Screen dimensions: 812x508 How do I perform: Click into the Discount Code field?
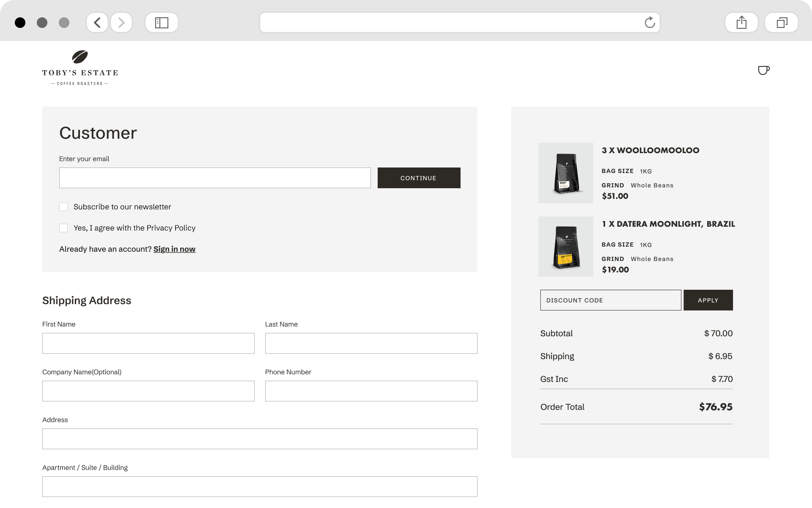610,300
